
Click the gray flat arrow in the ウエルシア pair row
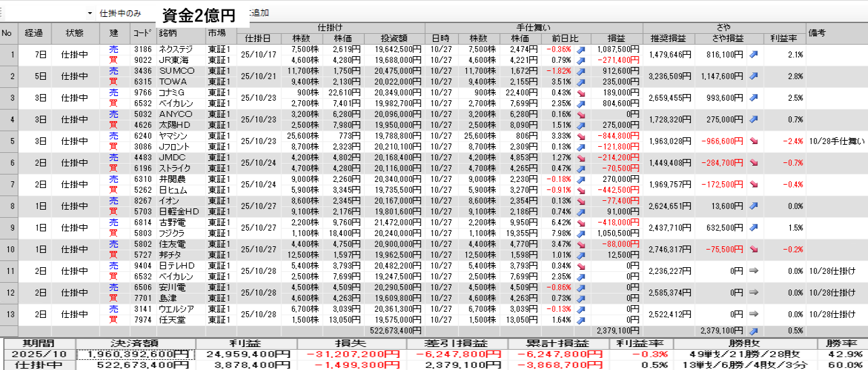(x=754, y=315)
